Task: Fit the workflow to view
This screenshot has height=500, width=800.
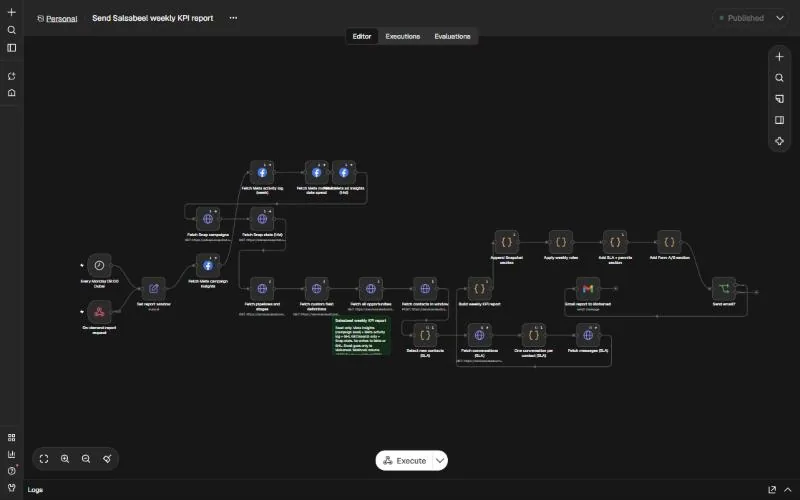Action: pos(44,459)
